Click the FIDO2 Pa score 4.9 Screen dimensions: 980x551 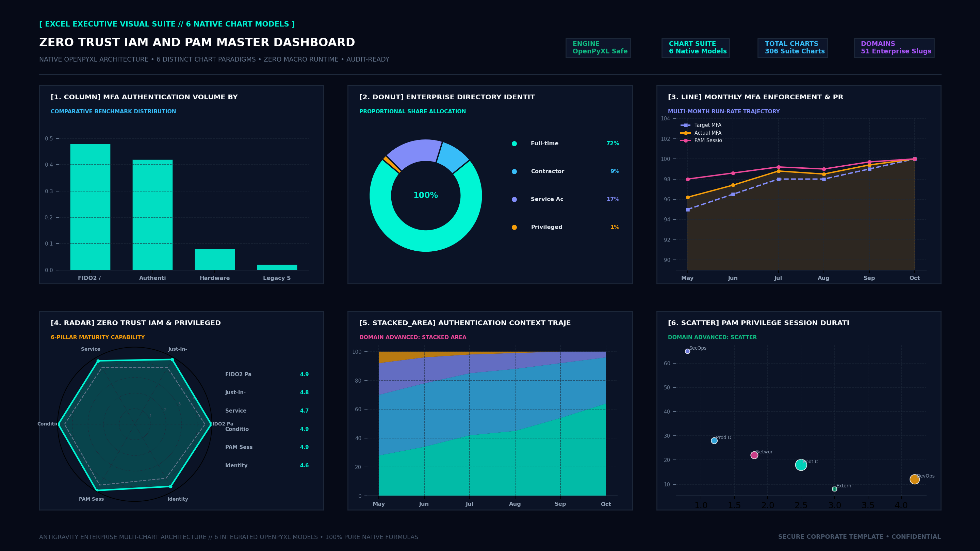pos(304,374)
